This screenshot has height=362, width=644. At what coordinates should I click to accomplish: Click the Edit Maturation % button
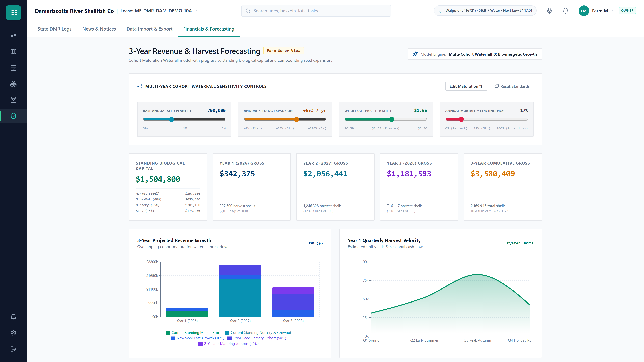pos(466,86)
